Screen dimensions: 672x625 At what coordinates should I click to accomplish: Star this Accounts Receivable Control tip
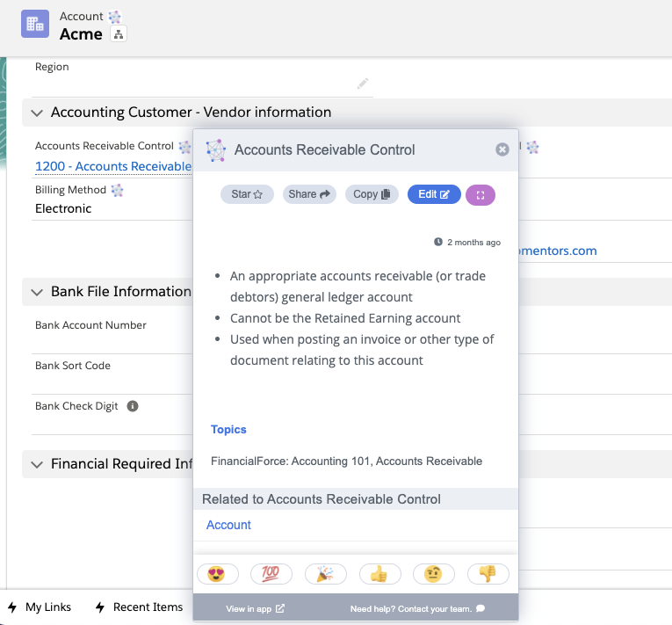[247, 194]
